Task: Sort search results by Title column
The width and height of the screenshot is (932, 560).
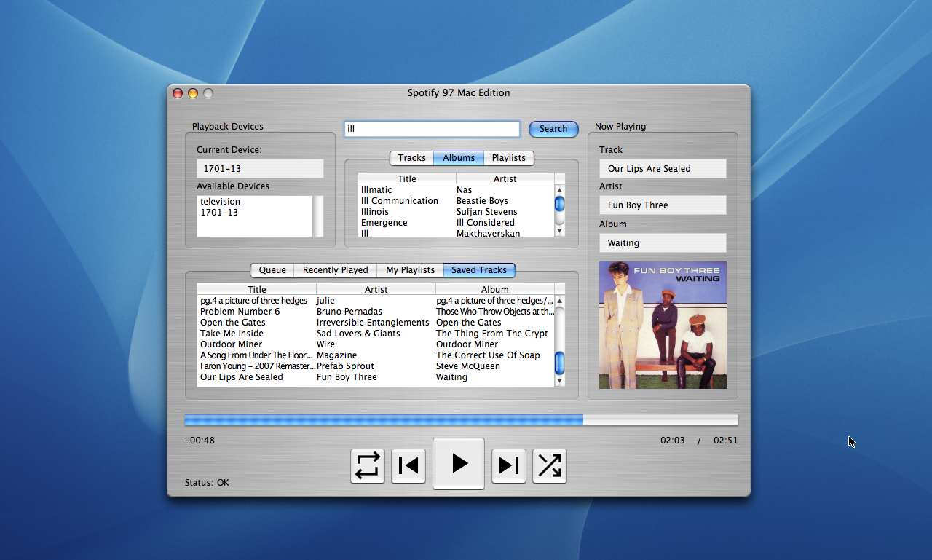Action: (407, 178)
